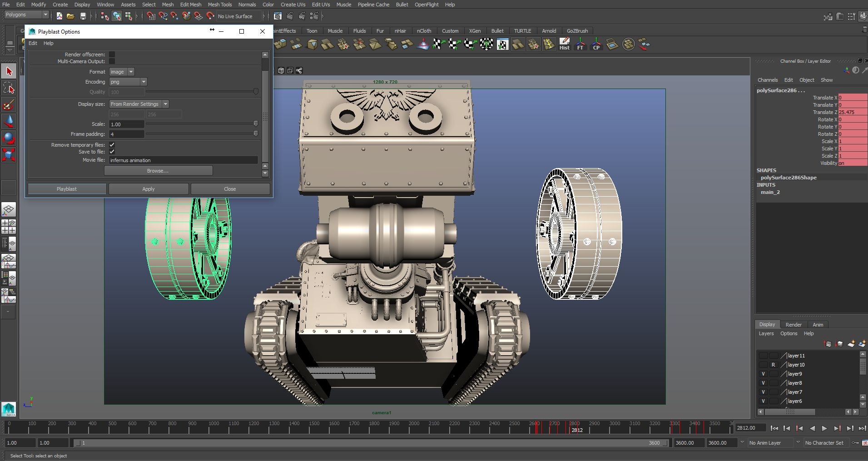Click the Scale slider handle

(256, 124)
